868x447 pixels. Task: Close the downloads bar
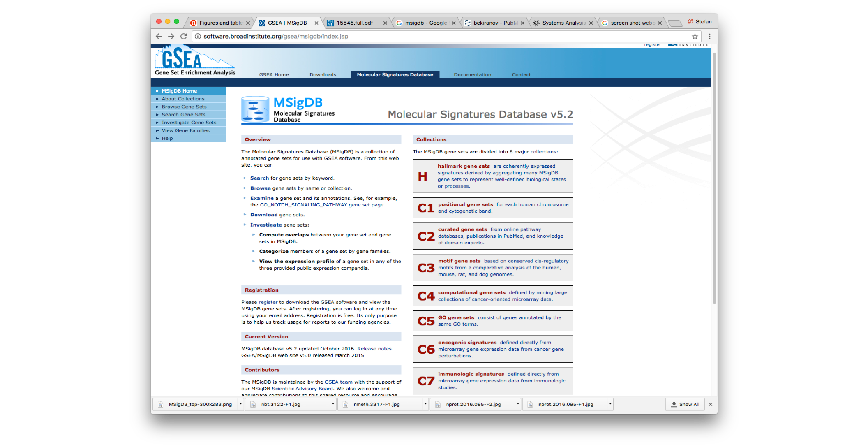click(x=710, y=404)
